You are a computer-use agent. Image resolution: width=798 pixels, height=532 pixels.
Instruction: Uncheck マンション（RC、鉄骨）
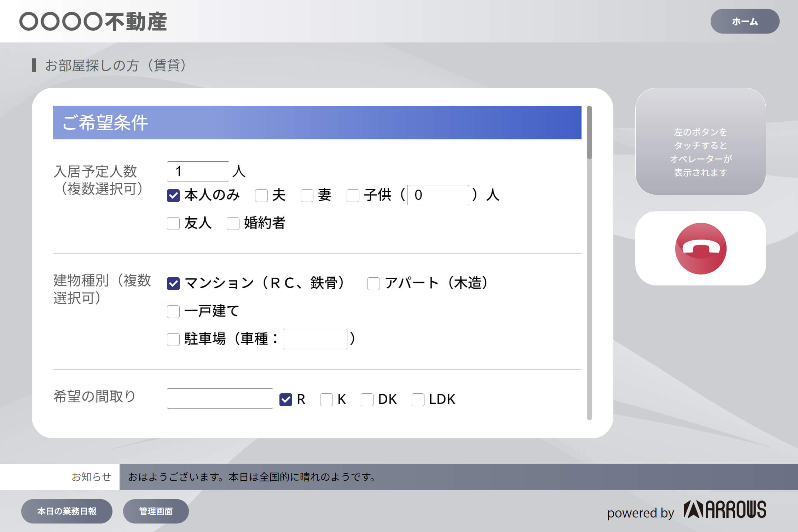(173, 283)
